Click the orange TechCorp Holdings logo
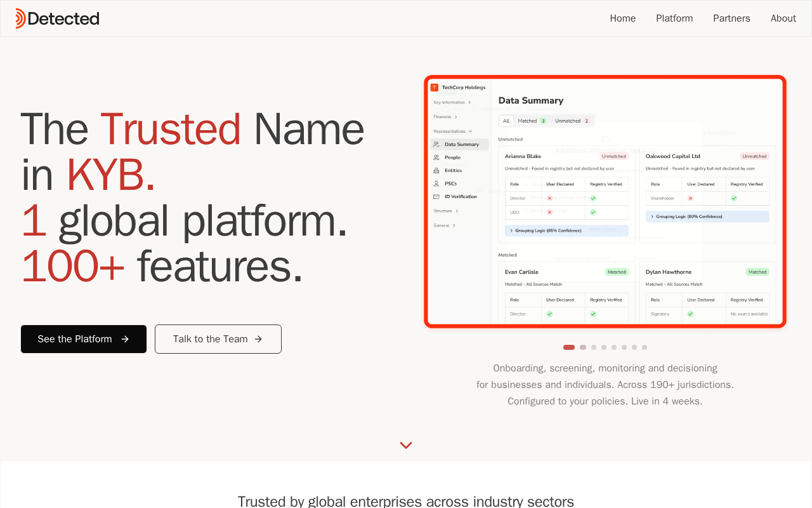The image size is (812, 508). [x=435, y=88]
